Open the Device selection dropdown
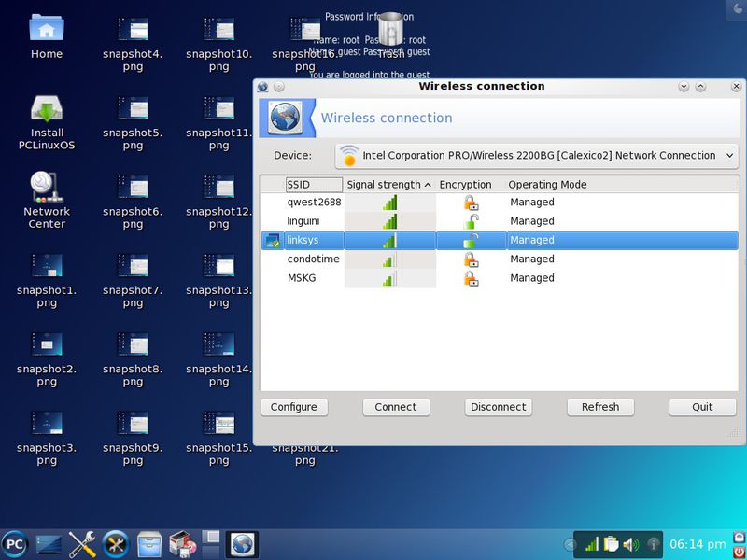This screenshot has width=747, height=560. pos(537,156)
